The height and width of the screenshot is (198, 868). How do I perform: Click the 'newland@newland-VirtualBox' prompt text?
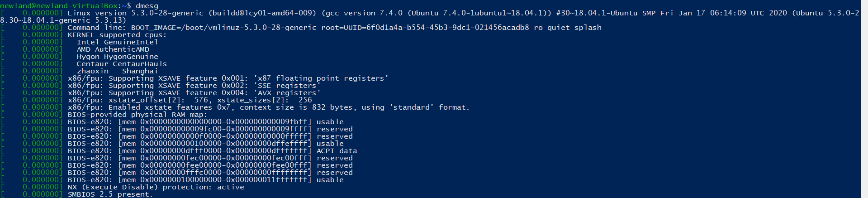coord(59,5)
